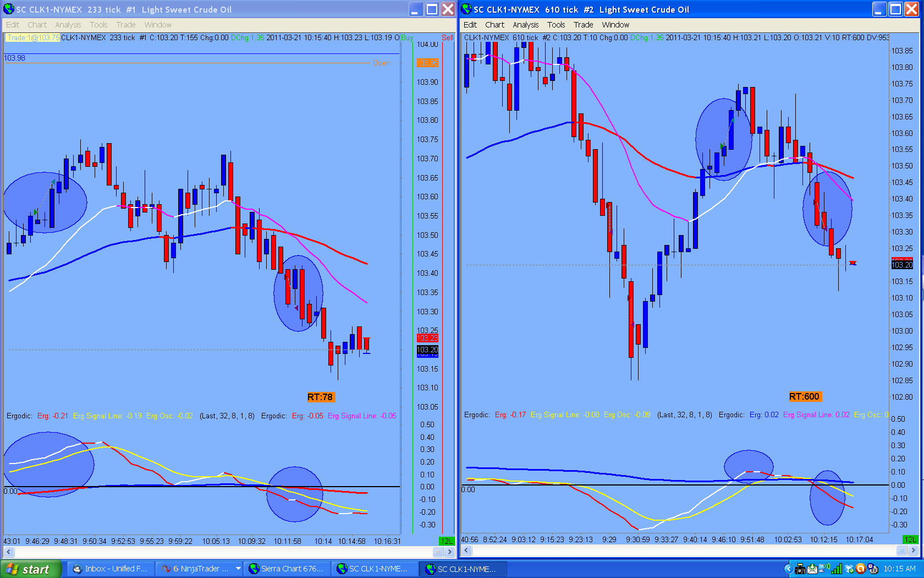Open Chart menu in 610 tick chart window
The height and width of the screenshot is (578, 924).
494,25
